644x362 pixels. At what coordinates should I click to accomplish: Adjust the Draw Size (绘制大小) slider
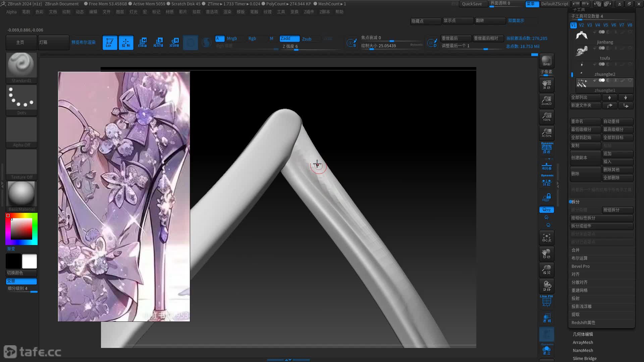392,46
